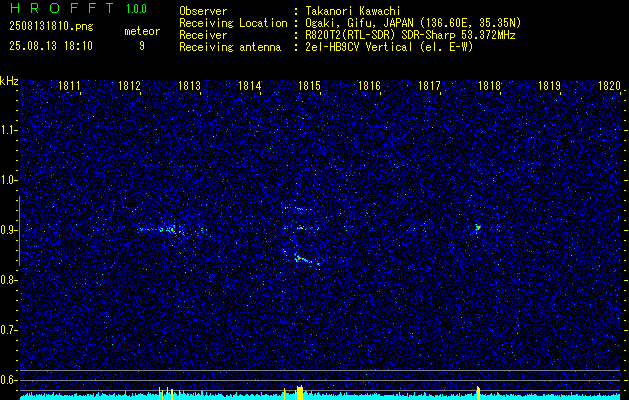This screenshot has height=400, width=629.
Task: Click the 0.9 kHz frequency label
Action: pos(8,230)
